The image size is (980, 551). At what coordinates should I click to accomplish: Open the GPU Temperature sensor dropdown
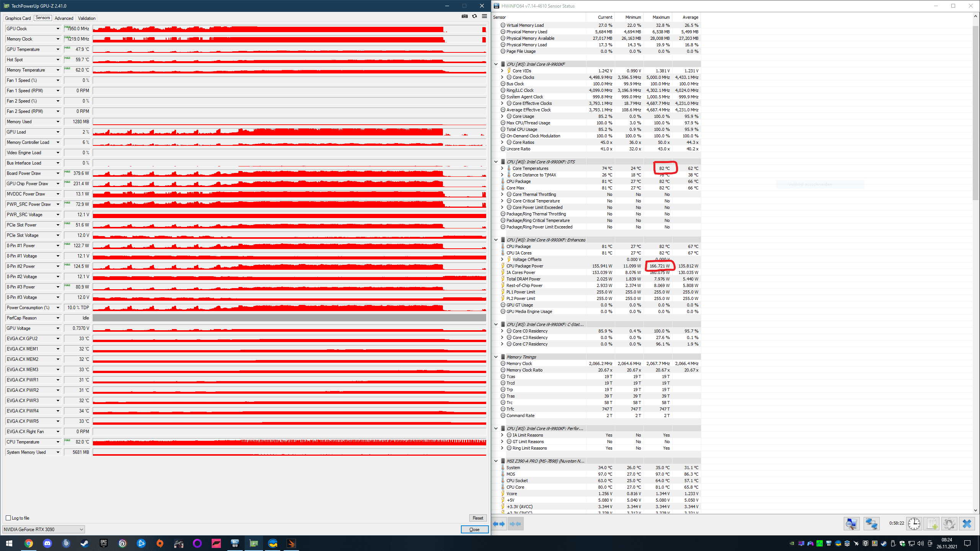[x=58, y=49]
